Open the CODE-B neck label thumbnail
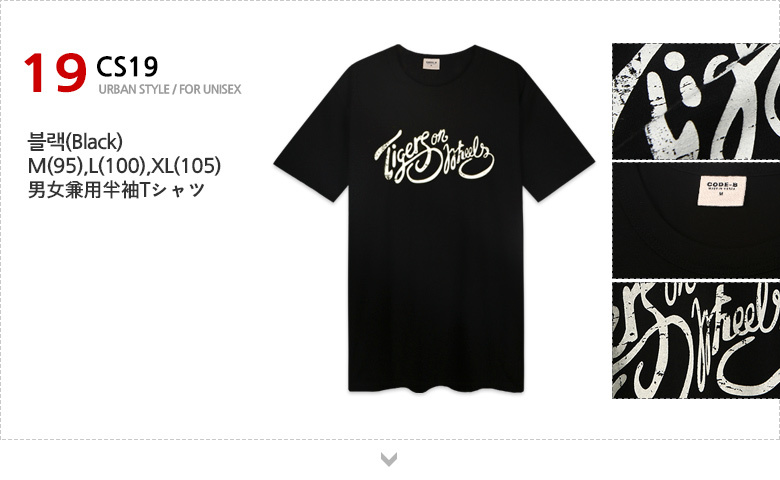 pos(696,220)
